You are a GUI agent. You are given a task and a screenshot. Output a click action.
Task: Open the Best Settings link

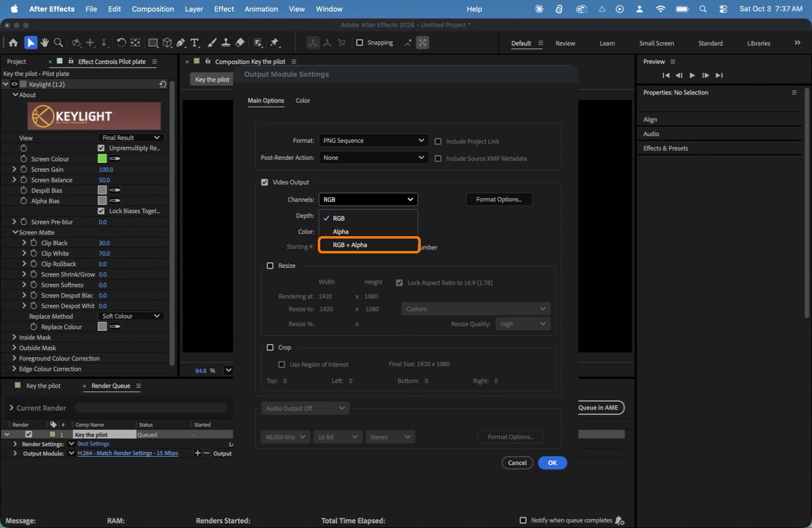[94, 444]
